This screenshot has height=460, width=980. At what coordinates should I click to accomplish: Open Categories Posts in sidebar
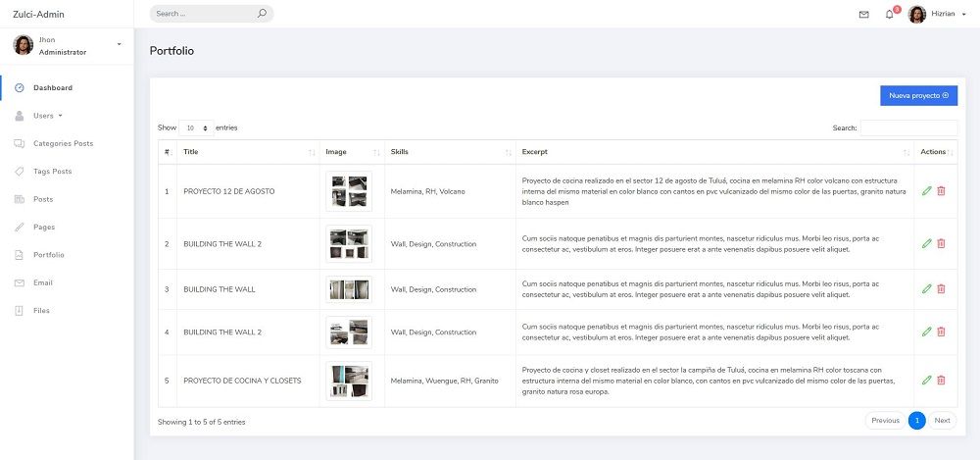point(63,143)
